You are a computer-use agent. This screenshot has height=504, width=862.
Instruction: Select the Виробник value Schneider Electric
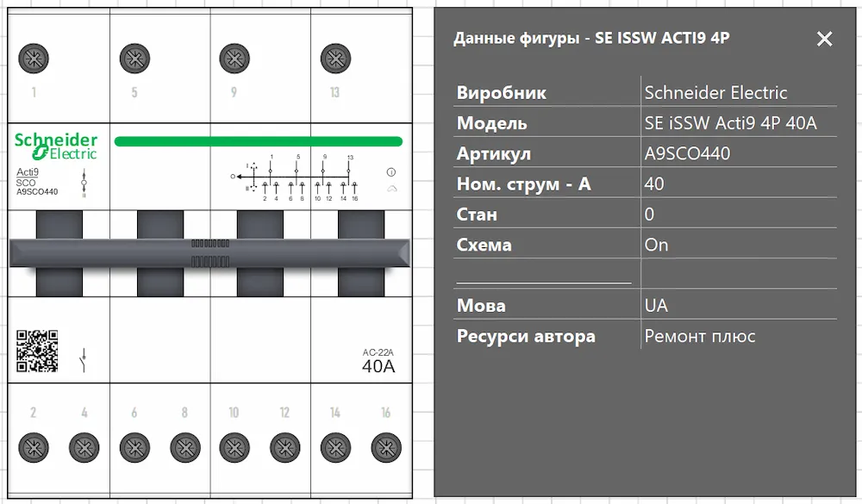(x=715, y=92)
